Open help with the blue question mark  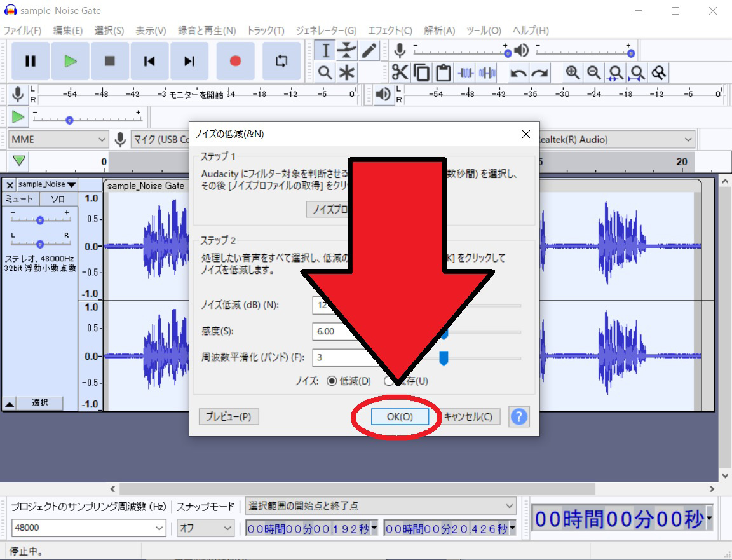point(518,416)
